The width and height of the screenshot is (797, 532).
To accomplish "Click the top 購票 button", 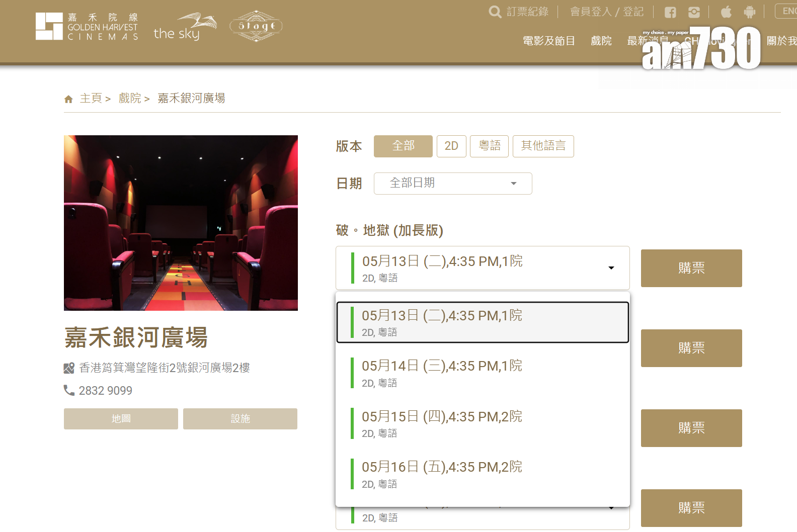I will click(x=691, y=268).
